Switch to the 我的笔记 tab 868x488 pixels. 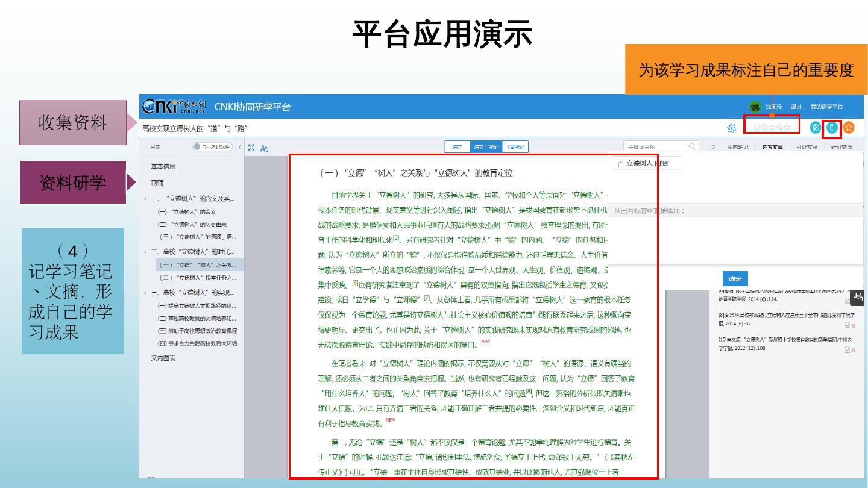tap(738, 146)
